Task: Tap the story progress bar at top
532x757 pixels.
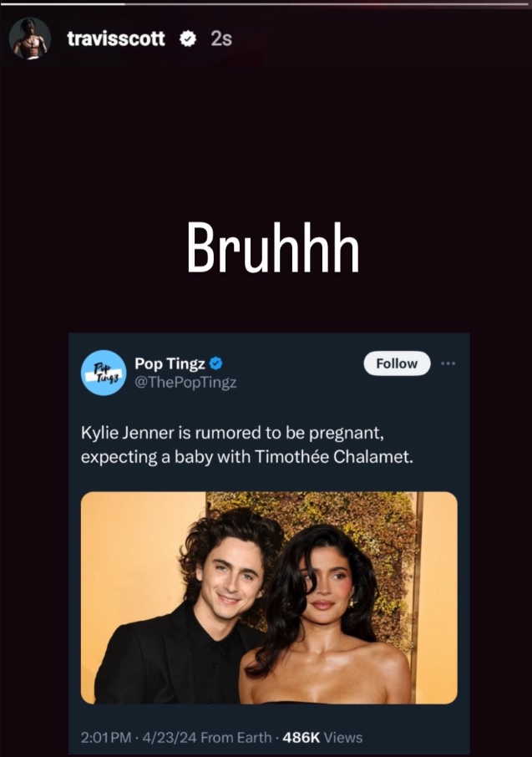Action: point(266,4)
